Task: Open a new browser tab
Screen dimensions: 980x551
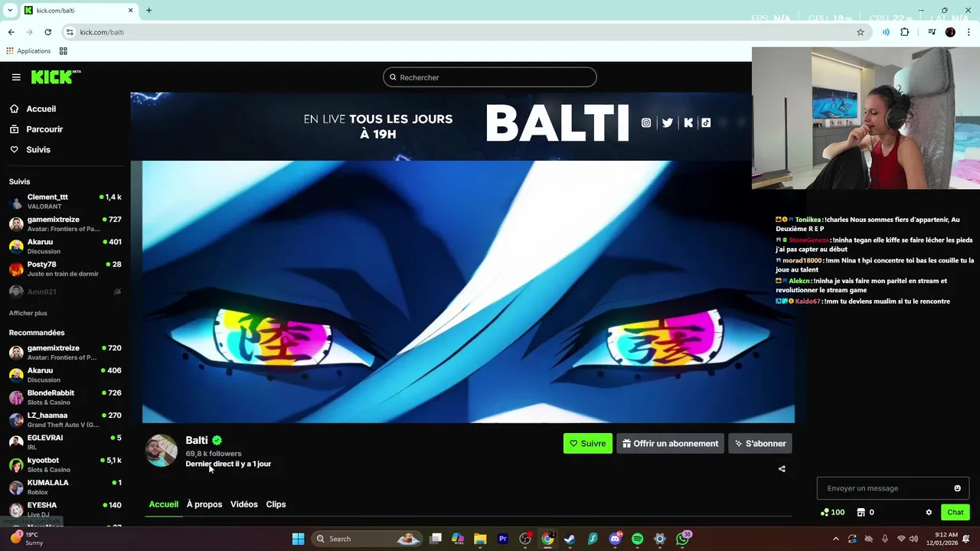Action: [149, 10]
